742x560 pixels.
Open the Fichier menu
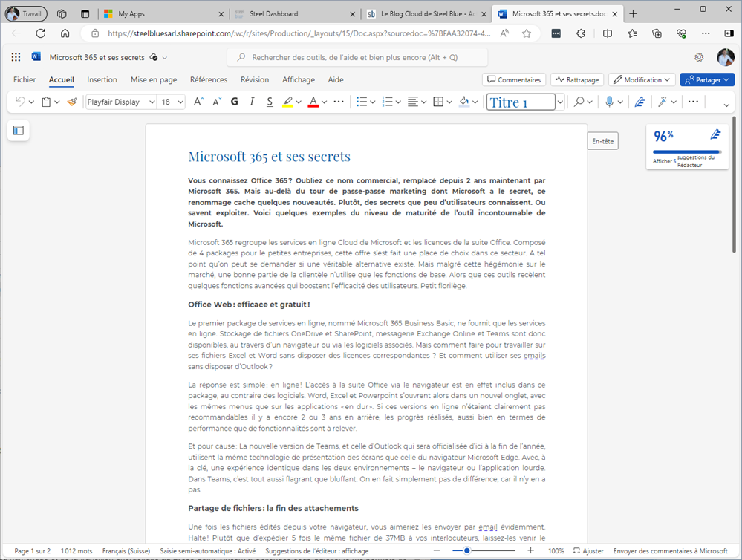coord(25,79)
